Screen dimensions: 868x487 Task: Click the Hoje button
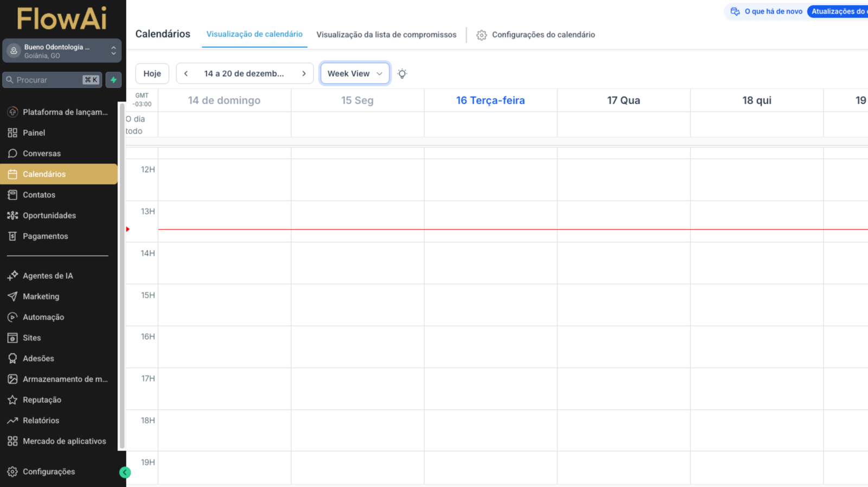click(152, 74)
